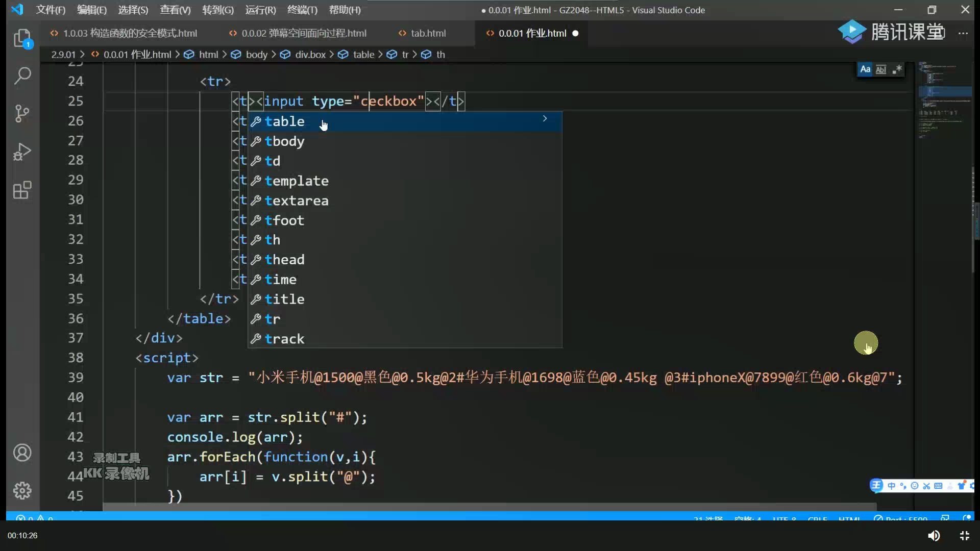
Task: Select textarea from autocomplete list
Action: [x=296, y=201]
